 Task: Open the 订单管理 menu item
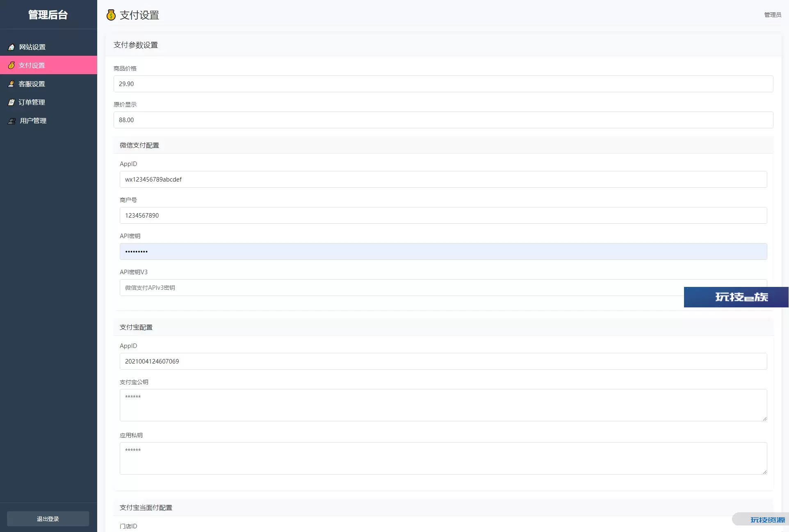32,102
